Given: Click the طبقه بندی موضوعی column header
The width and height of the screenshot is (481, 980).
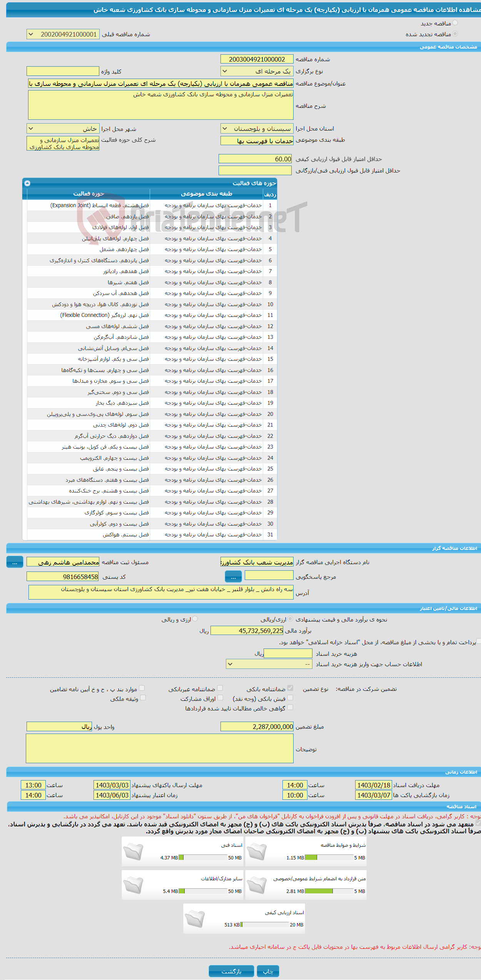Looking at the screenshot, I should [x=207, y=194].
